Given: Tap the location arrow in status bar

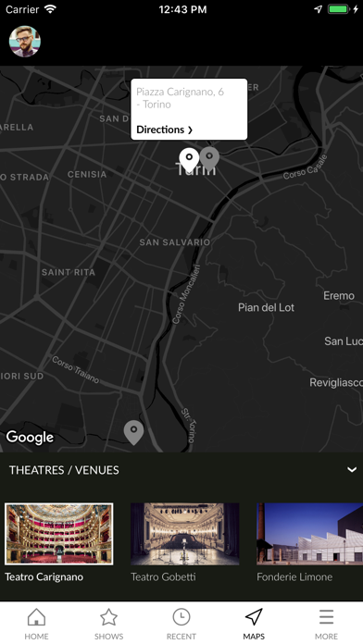Looking at the screenshot, I should coord(319,9).
